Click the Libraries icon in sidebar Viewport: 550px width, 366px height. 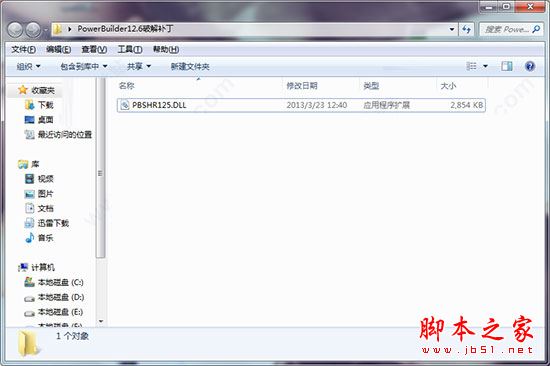(23, 164)
